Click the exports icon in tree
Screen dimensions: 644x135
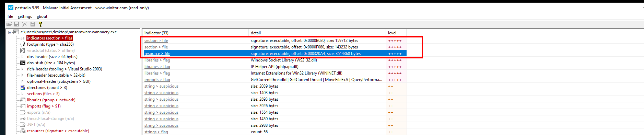tap(23, 112)
